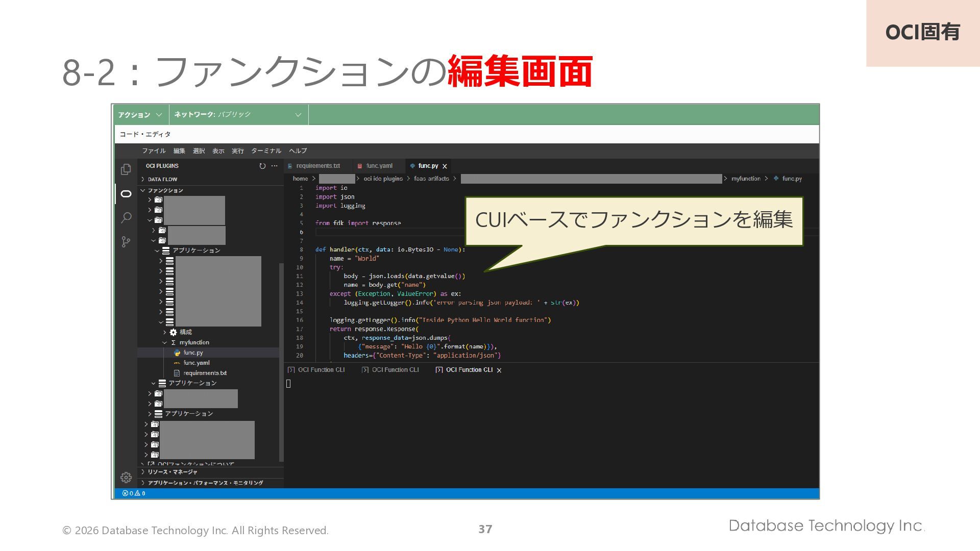Open the 選択 menu
The width and height of the screenshot is (980, 551).
[199, 151]
